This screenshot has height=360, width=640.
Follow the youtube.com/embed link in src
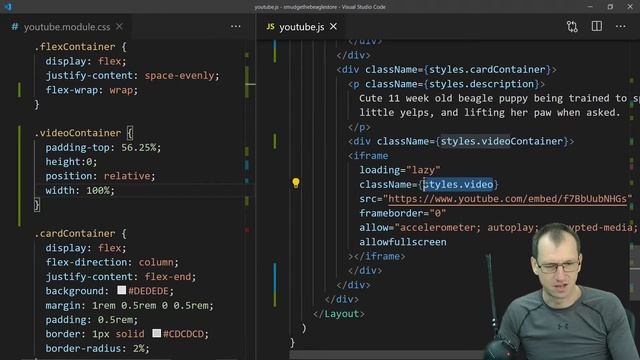[x=507, y=199]
